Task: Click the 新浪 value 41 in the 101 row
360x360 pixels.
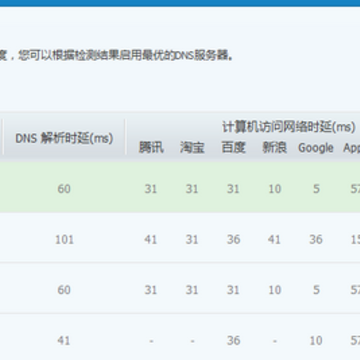Action: (x=274, y=239)
